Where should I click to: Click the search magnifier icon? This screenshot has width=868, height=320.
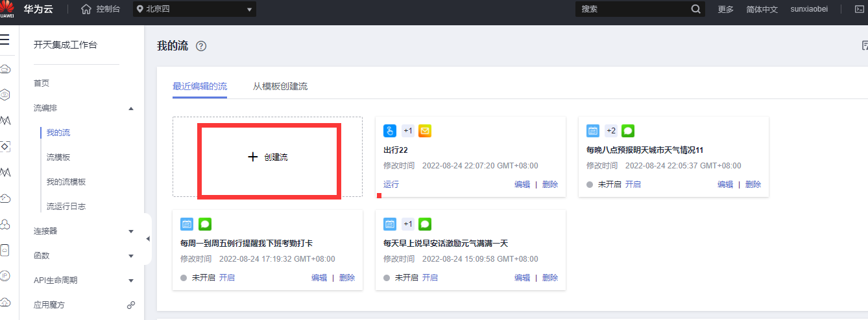pyautogui.click(x=695, y=9)
